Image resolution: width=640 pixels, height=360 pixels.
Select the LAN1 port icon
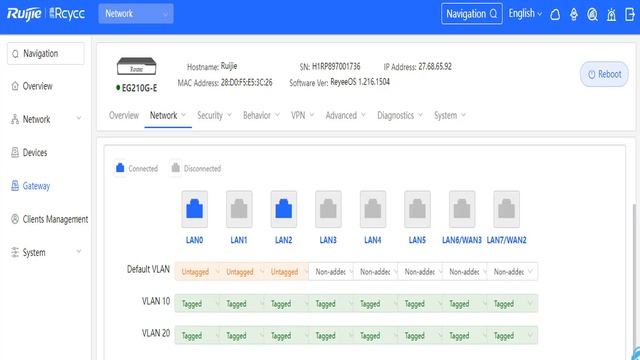239,209
